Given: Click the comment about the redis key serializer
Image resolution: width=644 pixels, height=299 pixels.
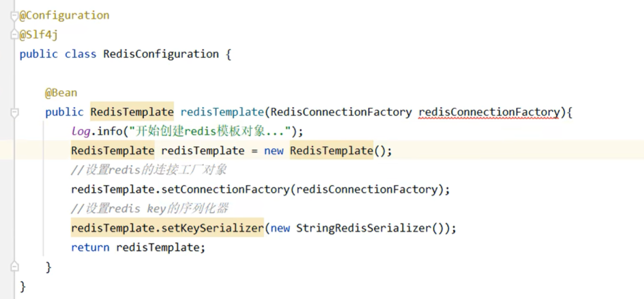Looking at the screenshot, I should click(x=149, y=209).
